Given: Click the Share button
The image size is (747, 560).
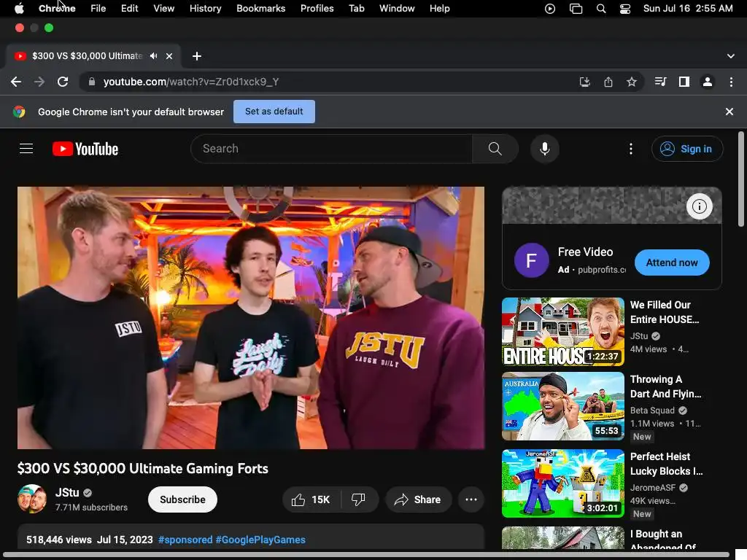Looking at the screenshot, I should (x=418, y=499).
